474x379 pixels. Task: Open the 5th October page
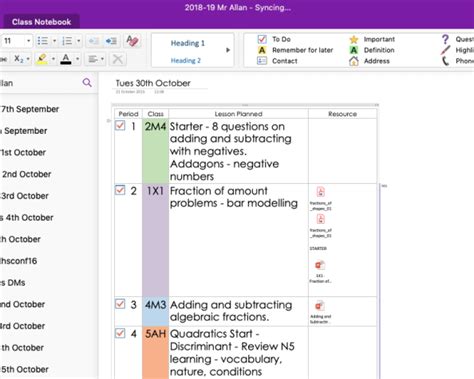(x=25, y=369)
